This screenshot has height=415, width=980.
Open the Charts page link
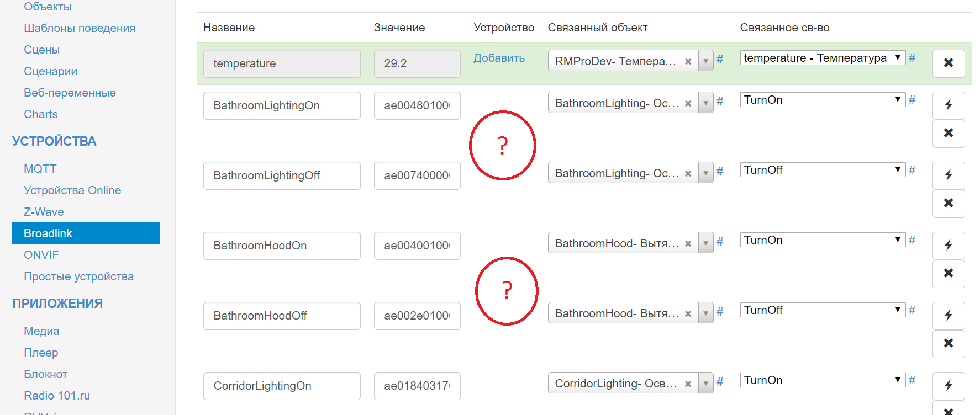tap(40, 114)
